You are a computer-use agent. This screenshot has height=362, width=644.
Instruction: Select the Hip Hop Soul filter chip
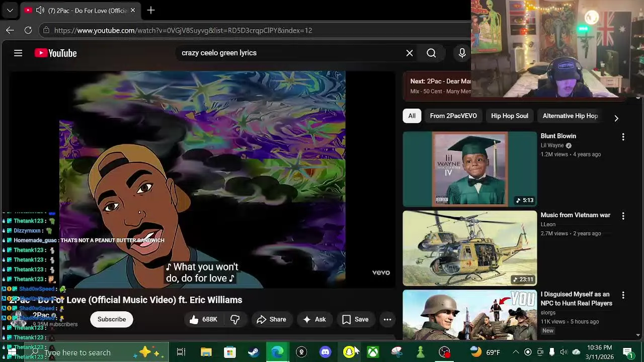click(510, 116)
